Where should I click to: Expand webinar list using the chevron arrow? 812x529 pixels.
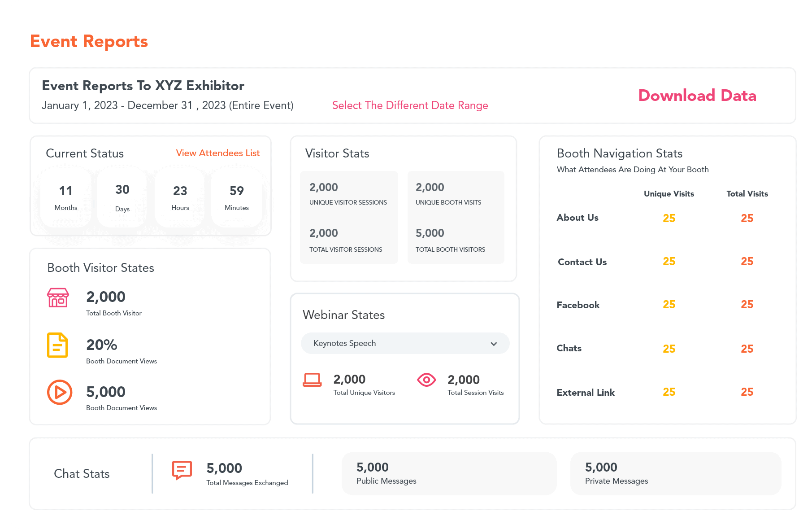pos(494,344)
